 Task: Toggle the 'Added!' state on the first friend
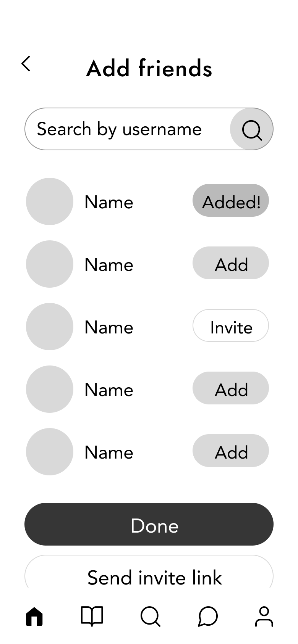point(231,200)
